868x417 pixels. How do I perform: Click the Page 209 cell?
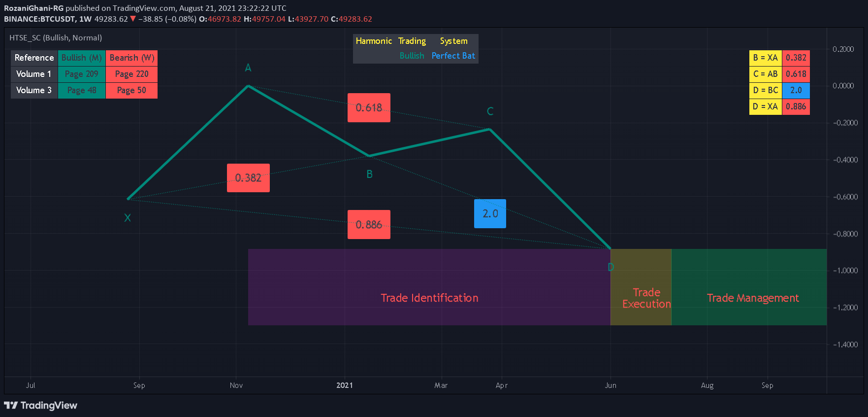[82, 74]
